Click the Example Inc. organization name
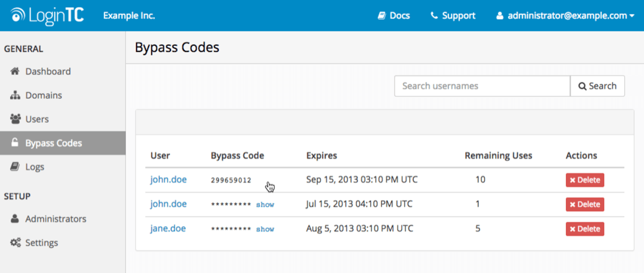This screenshot has width=644, height=273. tap(129, 15)
